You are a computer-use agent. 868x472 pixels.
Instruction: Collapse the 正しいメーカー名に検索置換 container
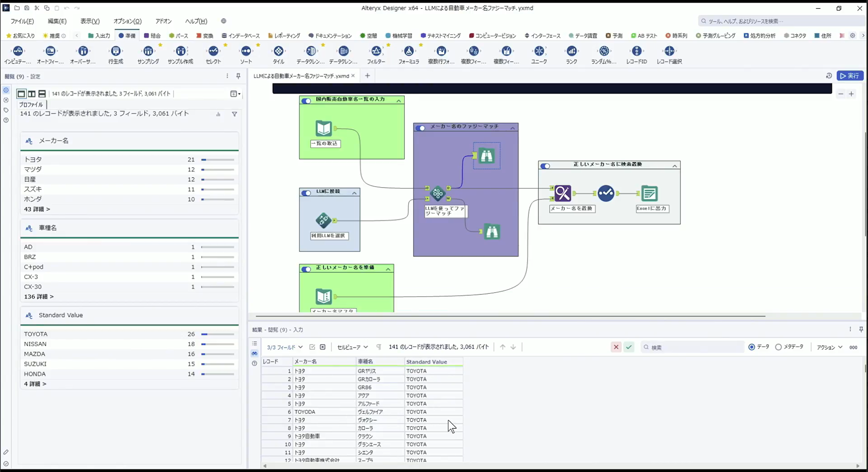(675, 166)
